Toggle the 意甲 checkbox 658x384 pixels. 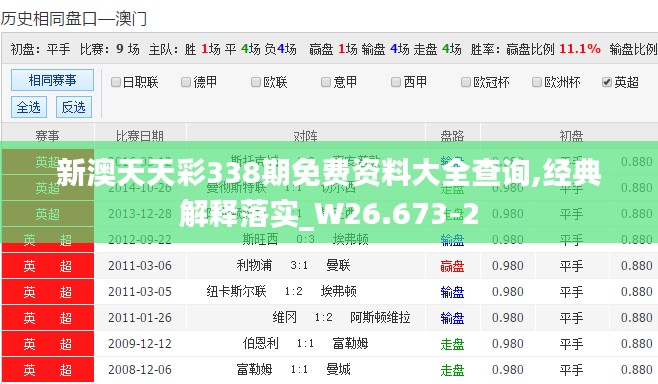(x=326, y=82)
